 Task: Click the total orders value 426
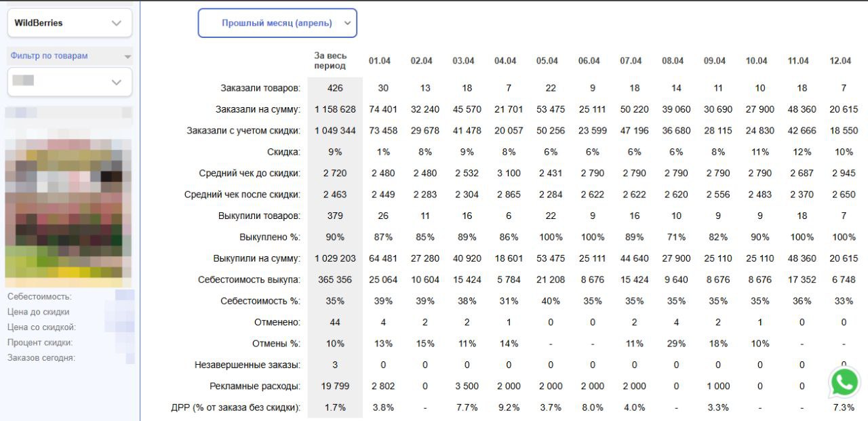[x=335, y=88]
